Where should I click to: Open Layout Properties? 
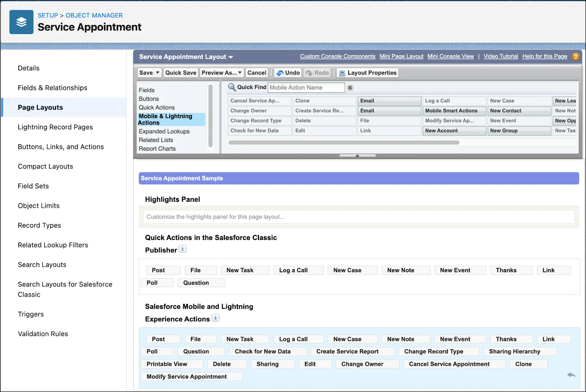point(367,73)
